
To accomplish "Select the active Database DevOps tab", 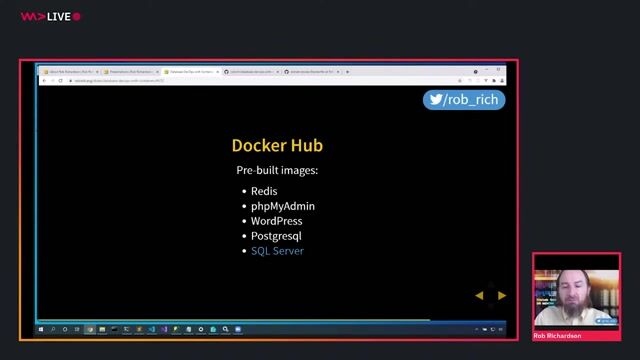I will 191,72.
